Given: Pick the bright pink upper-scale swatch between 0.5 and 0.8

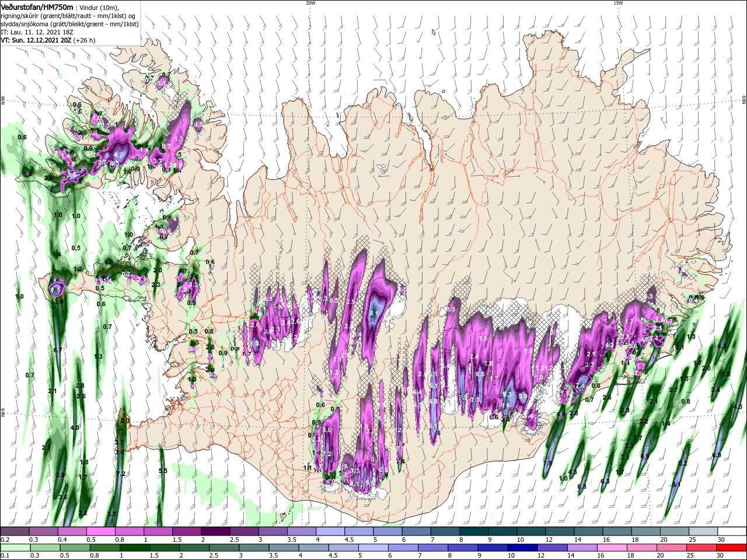Looking at the screenshot, I should (x=101, y=531).
